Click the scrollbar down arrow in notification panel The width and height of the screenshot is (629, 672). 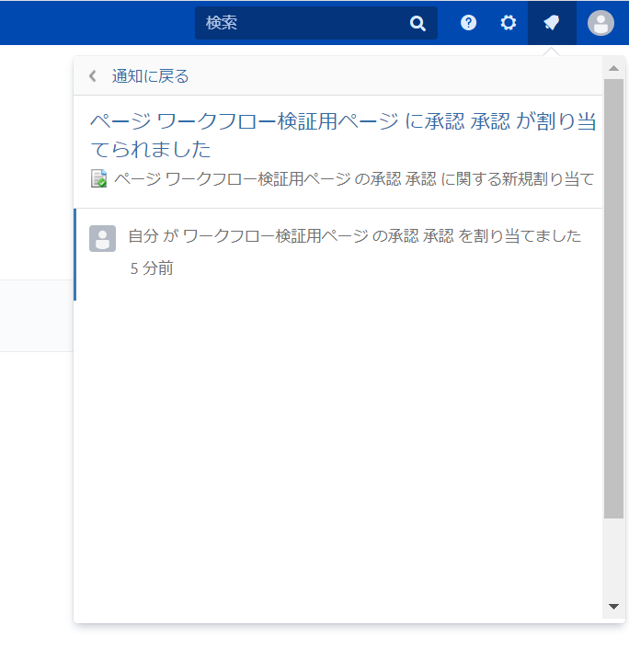click(613, 607)
